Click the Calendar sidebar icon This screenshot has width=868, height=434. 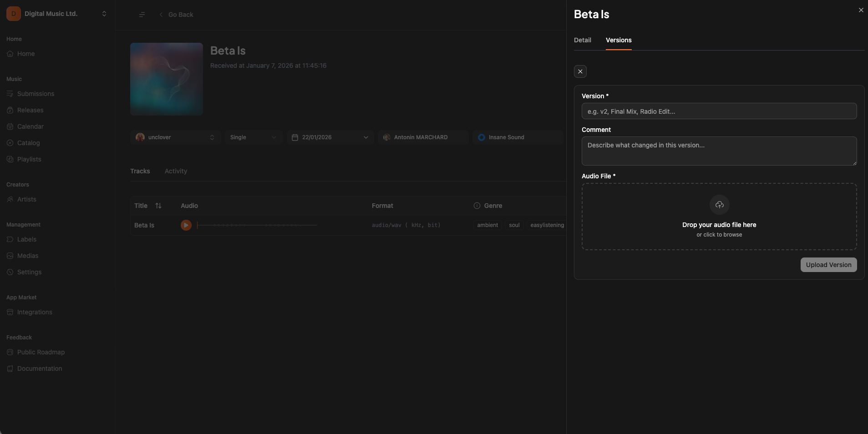10,126
